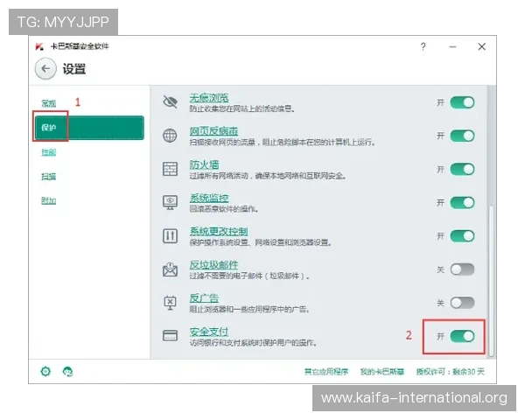525x420 pixels.
Task: Click the Kaspersky logo in the title bar
Action: point(39,46)
